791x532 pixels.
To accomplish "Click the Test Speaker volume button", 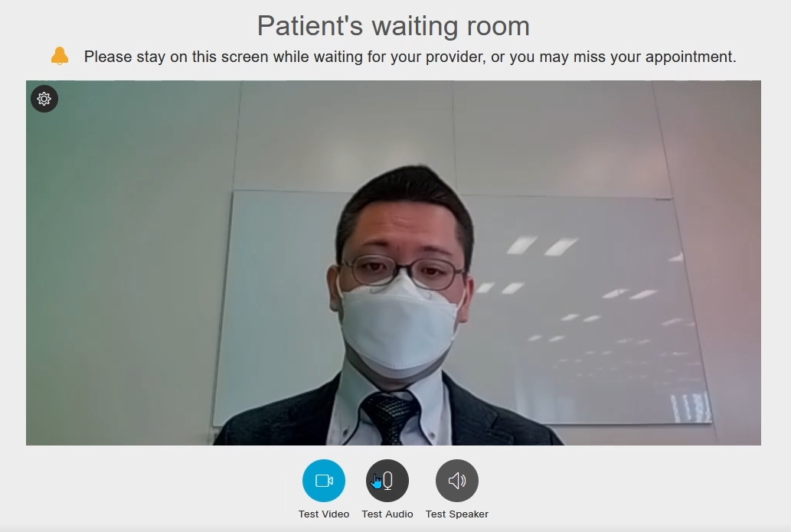I will [457, 481].
